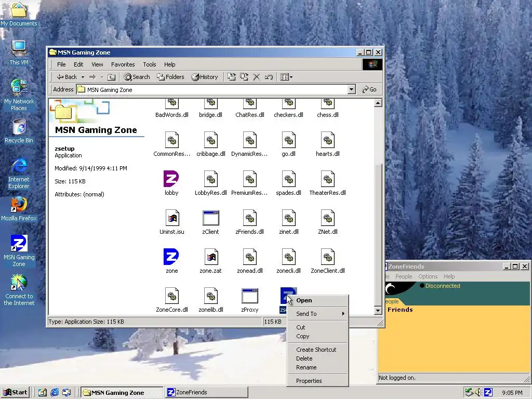532x399 pixels.
Task: Click the Search toolbar button
Action: pyautogui.click(x=137, y=77)
